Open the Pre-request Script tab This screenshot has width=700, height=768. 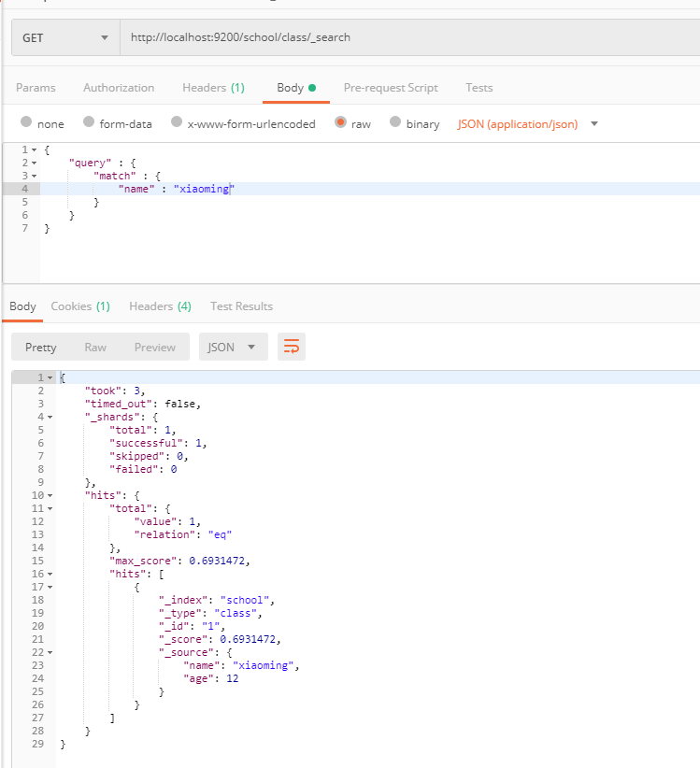pyautogui.click(x=391, y=88)
